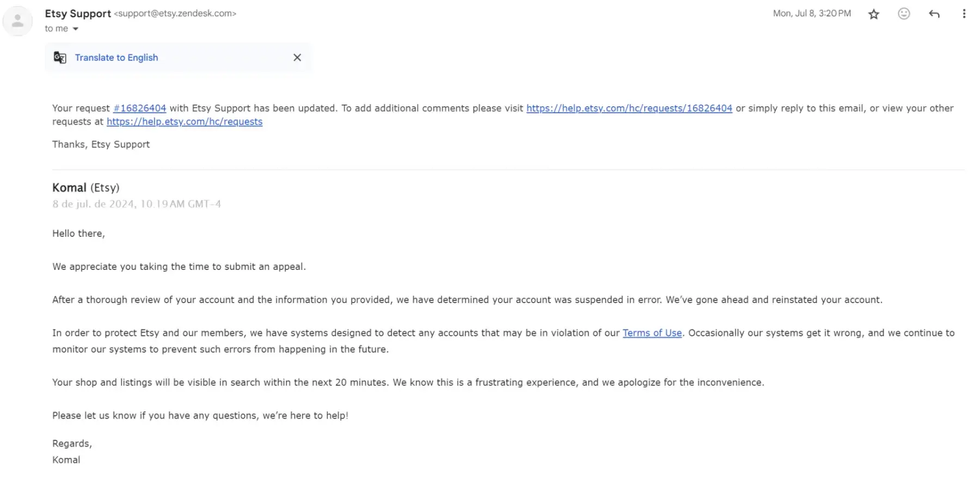Open the Terms of Use link
Viewport: 980px width, 498px height.
(x=652, y=333)
